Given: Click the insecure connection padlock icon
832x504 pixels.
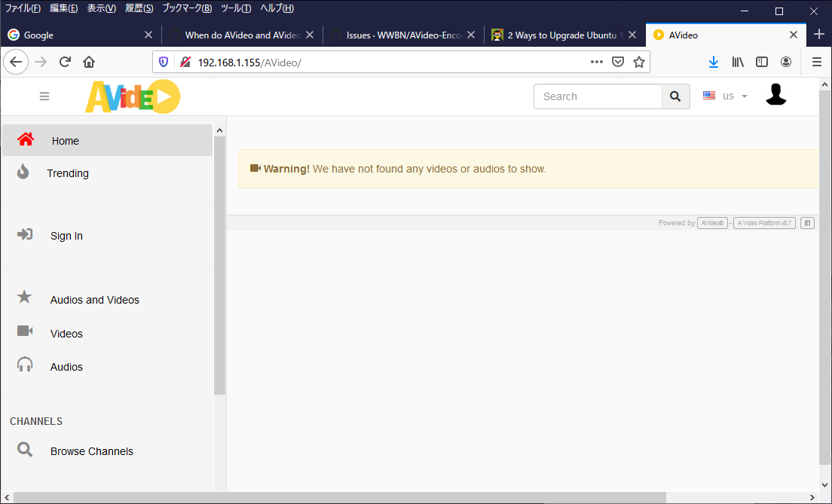Looking at the screenshot, I should (185, 62).
